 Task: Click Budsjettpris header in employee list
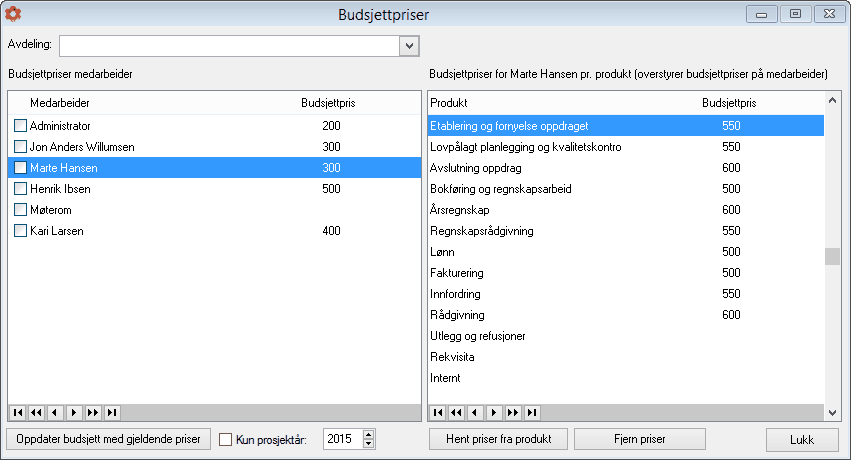click(x=328, y=103)
